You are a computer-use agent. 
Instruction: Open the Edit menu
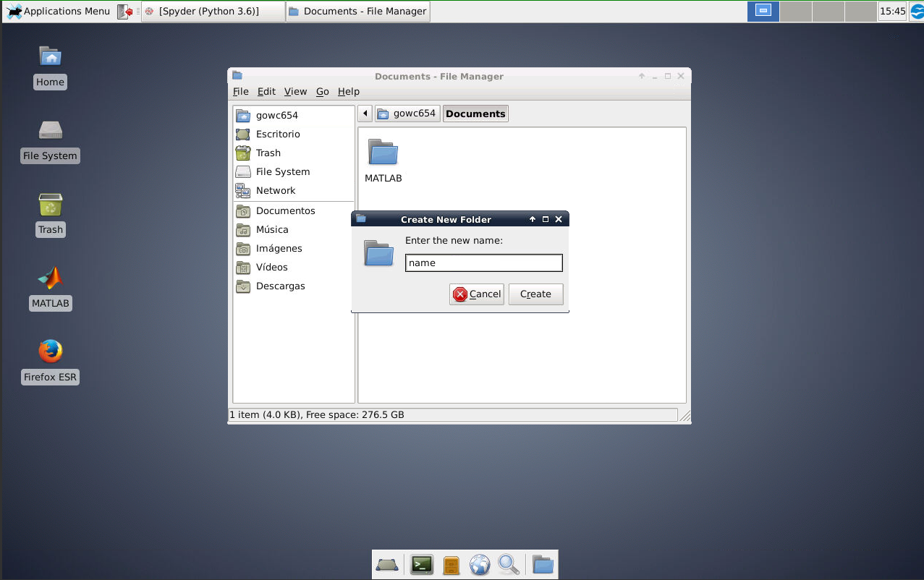click(x=266, y=91)
